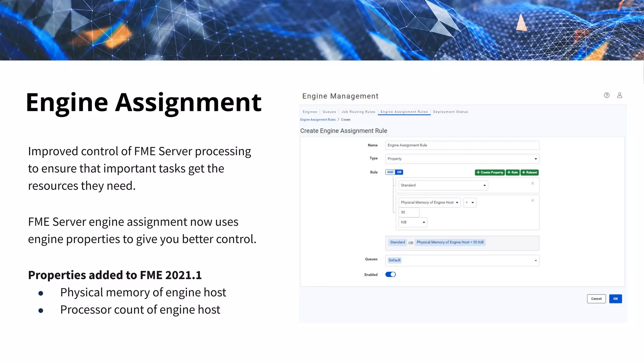Click the Create Property button

click(490, 173)
